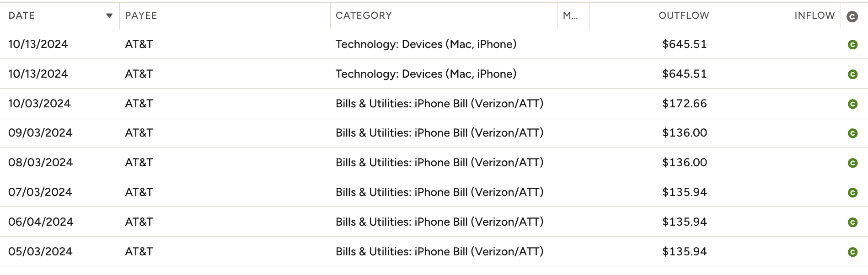
Task: Click the cleared icon on the 06/04/2024 row
Action: [x=853, y=222]
